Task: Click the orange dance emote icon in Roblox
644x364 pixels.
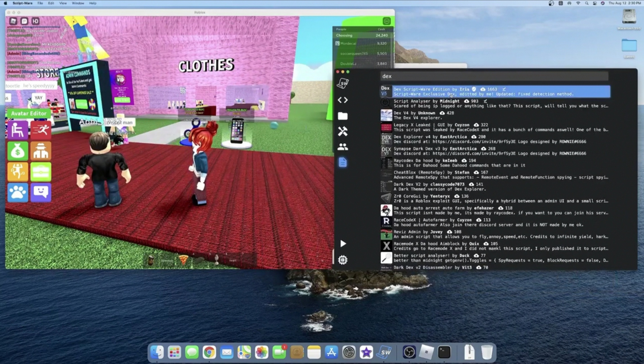Action: pos(18,172)
